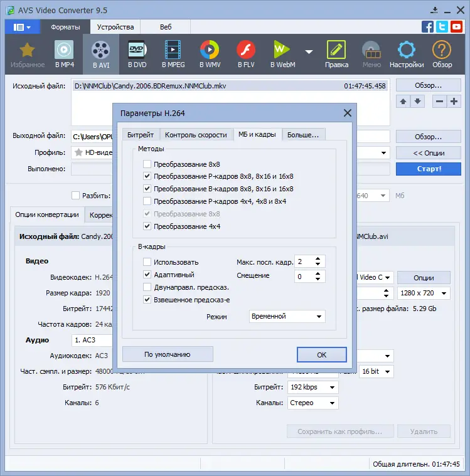Click the Старт! button
Image resolution: width=470 pixels, height=476 pixels.
pos(429,169)
